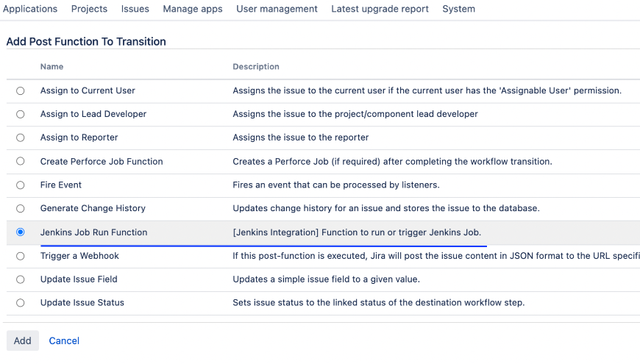The height and width of the screenshot is (364, 640).
Task: Click the Cancel link
Action: pos(64,340)
